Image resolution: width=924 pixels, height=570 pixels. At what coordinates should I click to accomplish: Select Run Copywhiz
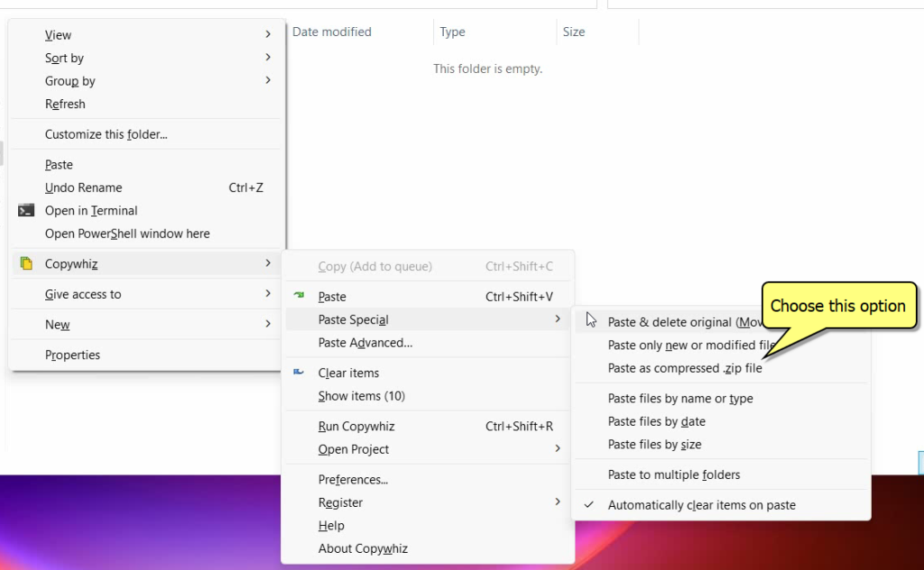357,426
